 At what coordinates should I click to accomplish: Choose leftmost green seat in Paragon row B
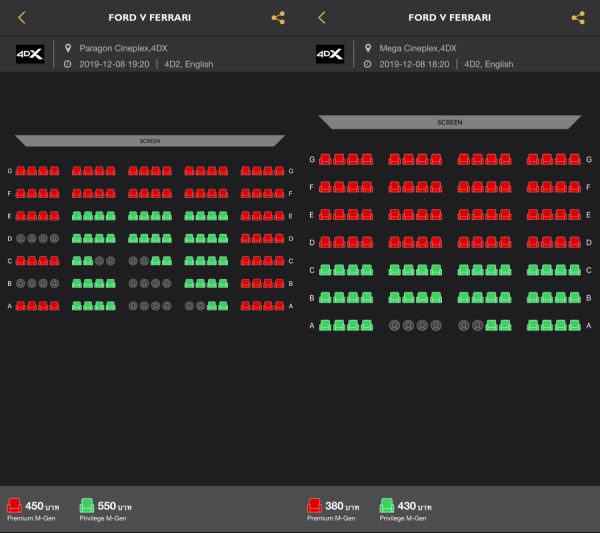coord(77,284)
